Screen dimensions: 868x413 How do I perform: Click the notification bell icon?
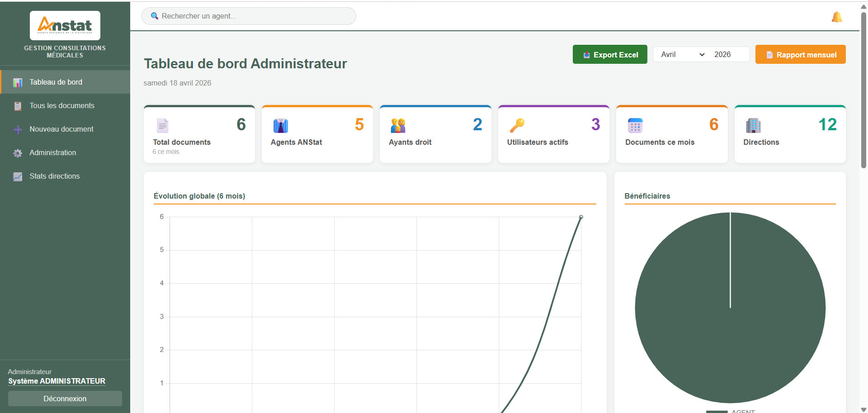click(x=836, y=17)
